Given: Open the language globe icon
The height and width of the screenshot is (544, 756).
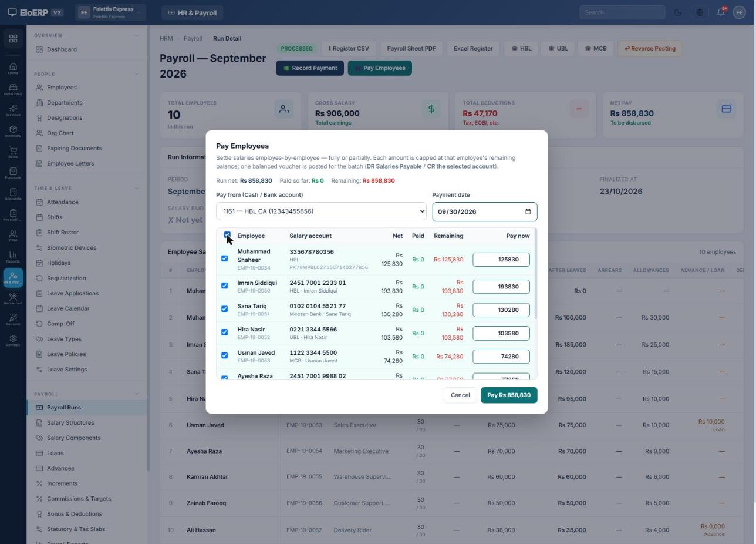Looking at the screenshot, I should click(700, 12).
